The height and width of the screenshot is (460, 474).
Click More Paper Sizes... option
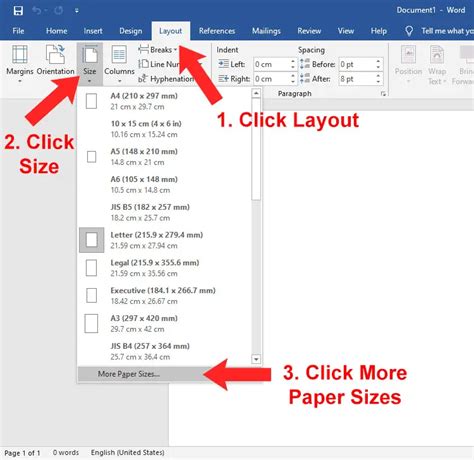tap(170, 374)
